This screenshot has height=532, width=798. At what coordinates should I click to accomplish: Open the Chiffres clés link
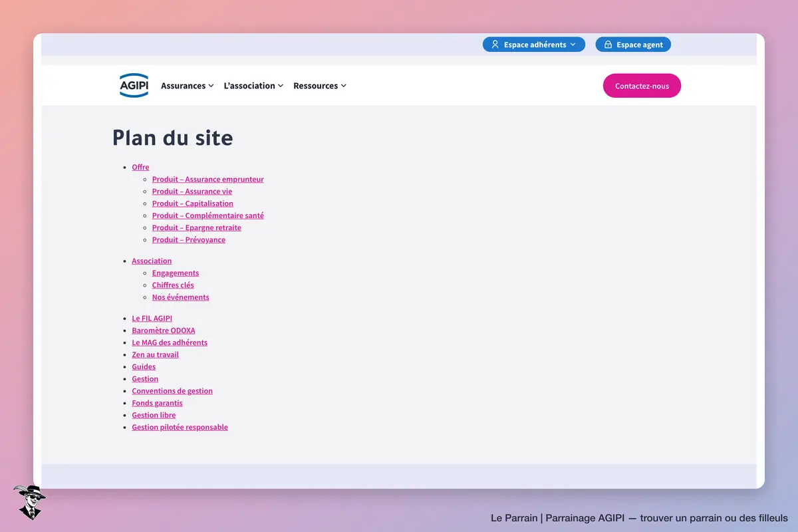173,285
